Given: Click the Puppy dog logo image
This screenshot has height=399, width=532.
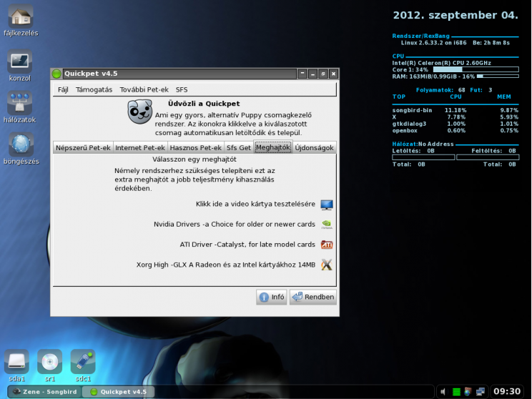Looking at the screenshot, I should tap(139, 112).
